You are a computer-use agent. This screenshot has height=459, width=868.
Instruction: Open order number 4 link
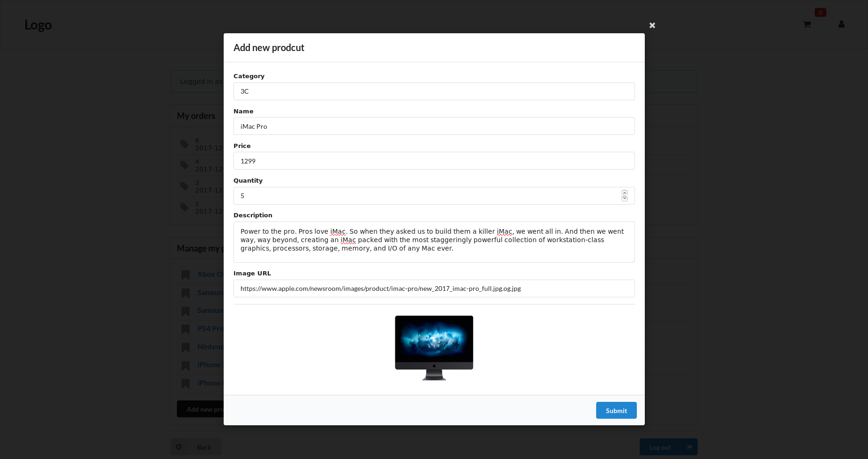(x=197, y=162)
